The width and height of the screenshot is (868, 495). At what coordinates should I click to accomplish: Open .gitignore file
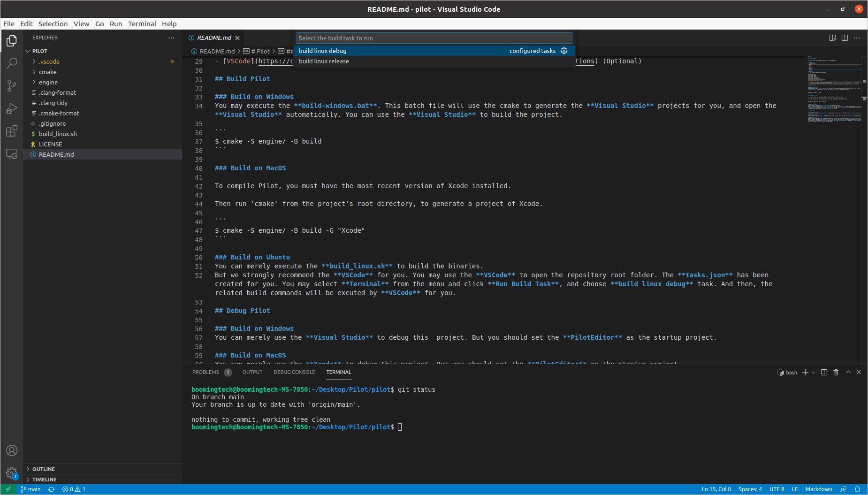pos(102,123)
